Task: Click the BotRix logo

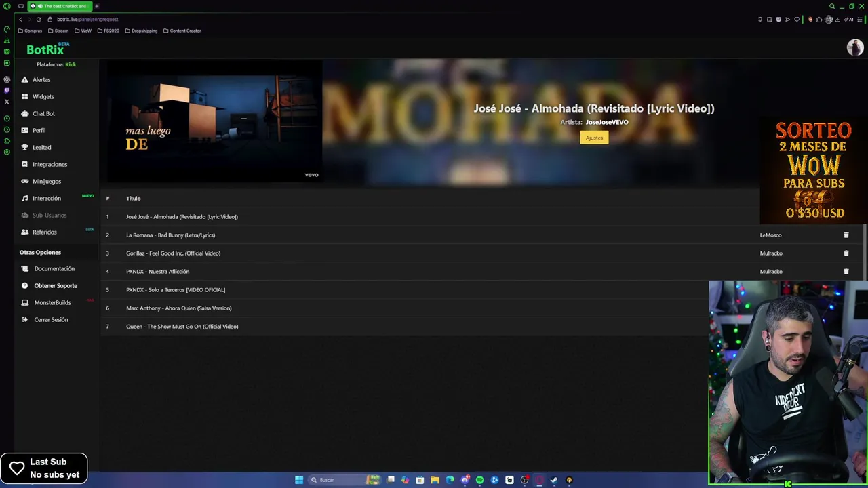Action: coord(46,49)
